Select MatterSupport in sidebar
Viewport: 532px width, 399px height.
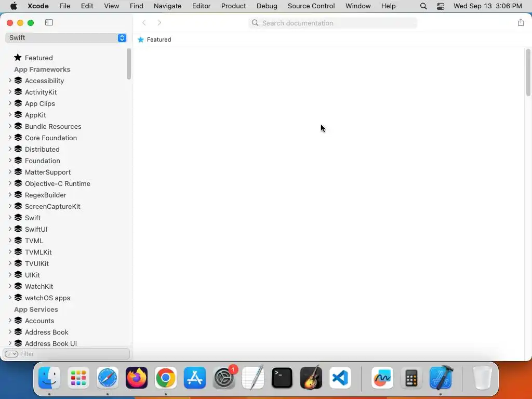(48, 172)
